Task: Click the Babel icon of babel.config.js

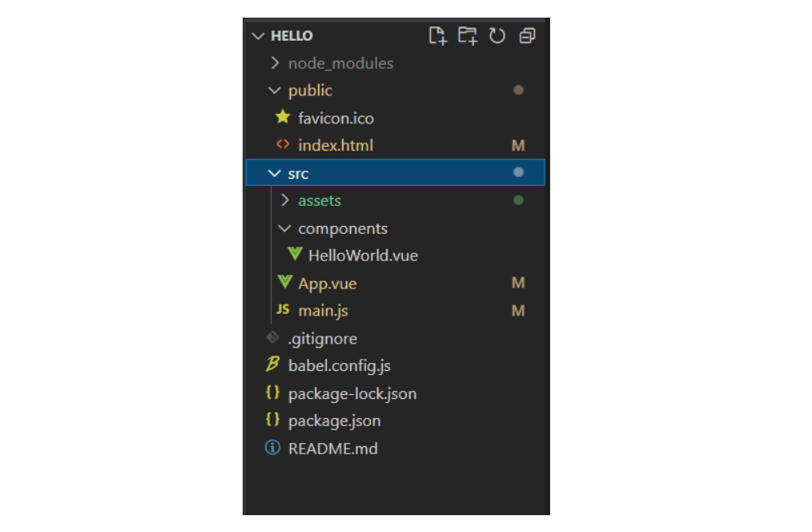Action: tap(273, 365)
